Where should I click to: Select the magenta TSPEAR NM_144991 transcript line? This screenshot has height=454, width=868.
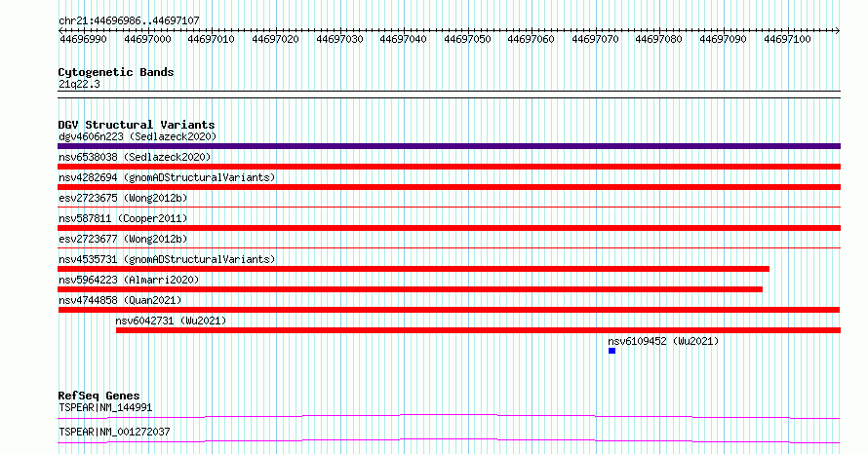449,416
